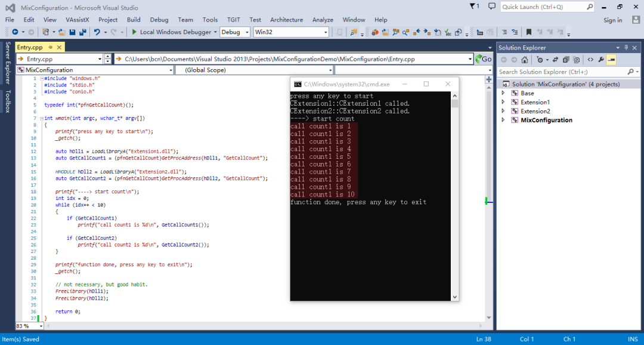
Task: Open Local Windows Debugger dropdown arrow
Action: (215, 32)
